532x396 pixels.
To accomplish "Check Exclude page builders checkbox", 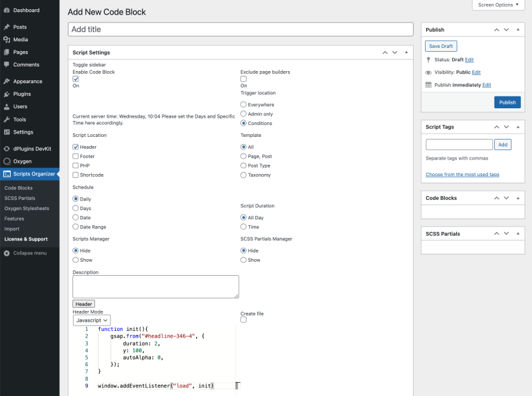I will tap(243, 78).
